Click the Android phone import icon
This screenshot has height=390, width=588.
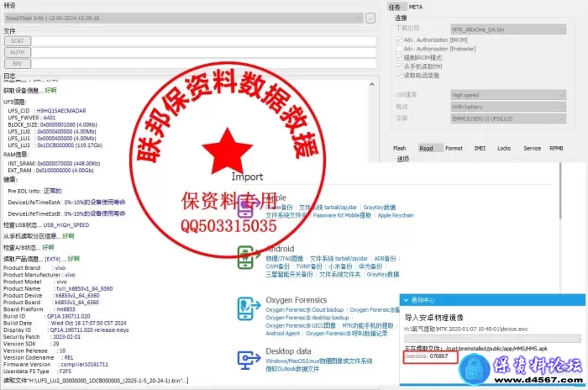[248, 257]
